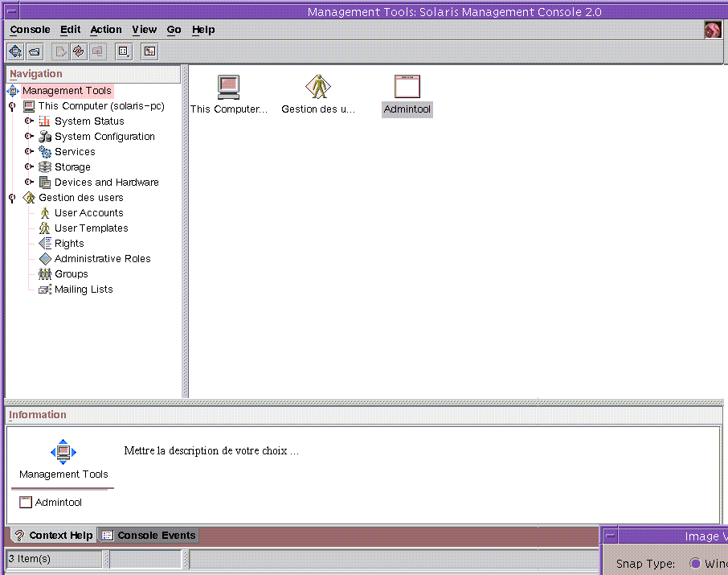Screen dimensions: 728x575
Task: Select This Computer icon in the view pane
Action: (x=228, y=87)
